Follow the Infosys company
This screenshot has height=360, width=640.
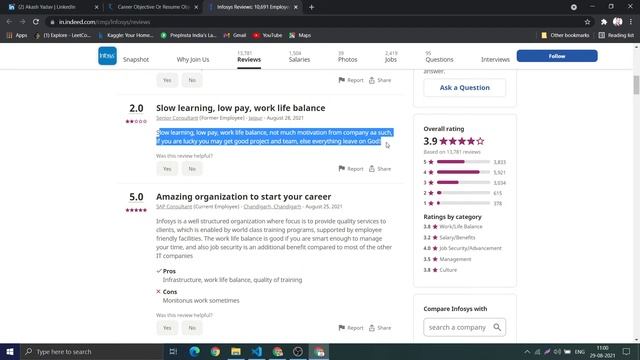click(557, 56)
